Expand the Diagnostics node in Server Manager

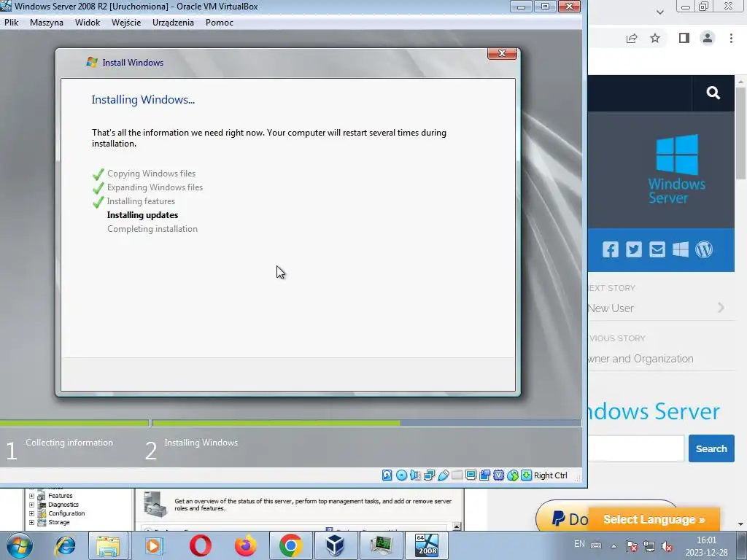(31, 505)
